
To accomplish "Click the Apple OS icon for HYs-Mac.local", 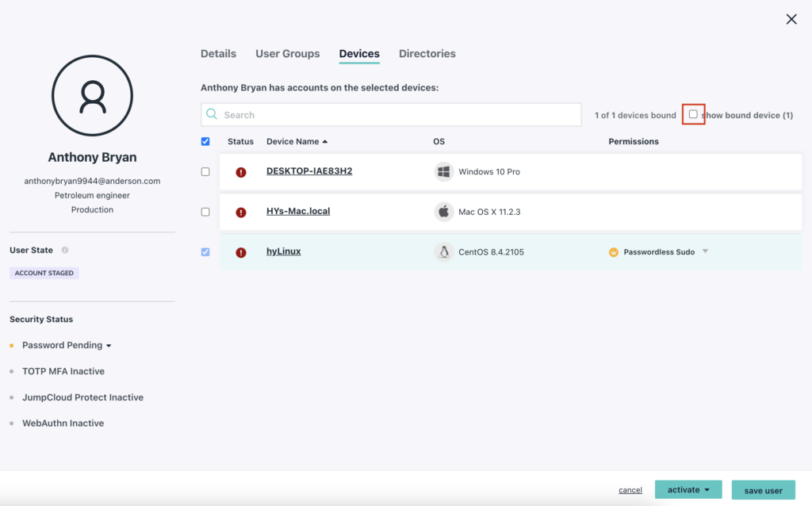I will [444, 212].
